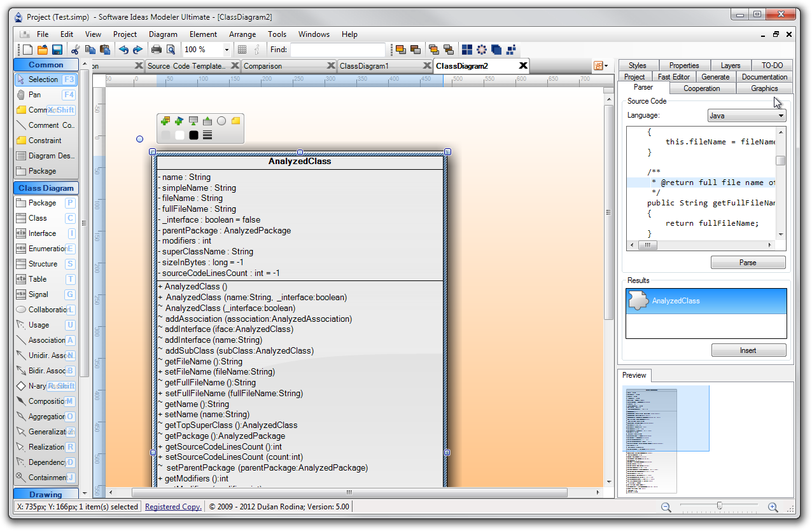Open the Java language dropdown
The height and width of the screenshot is (531, 812).
[x=781, y=116]
